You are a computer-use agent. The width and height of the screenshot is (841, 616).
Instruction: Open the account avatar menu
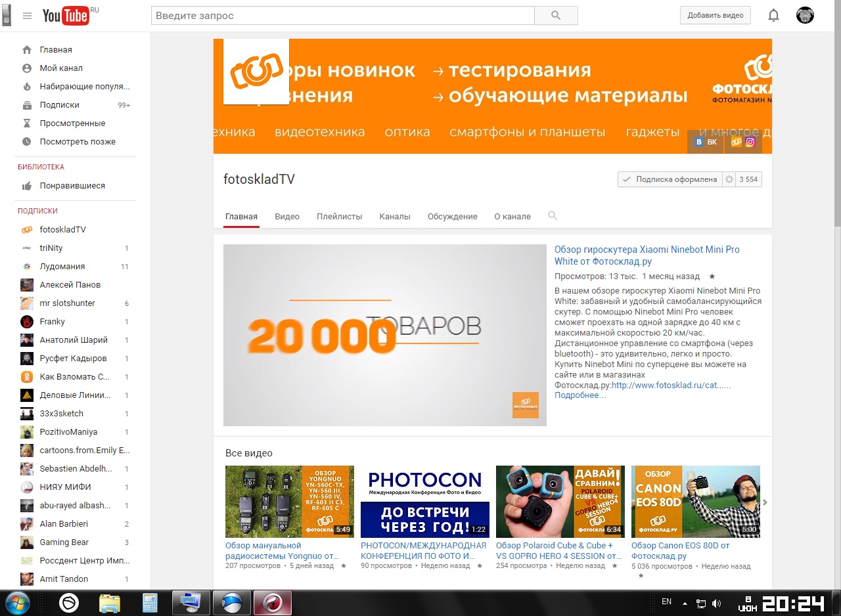click(x=805, y=15)
